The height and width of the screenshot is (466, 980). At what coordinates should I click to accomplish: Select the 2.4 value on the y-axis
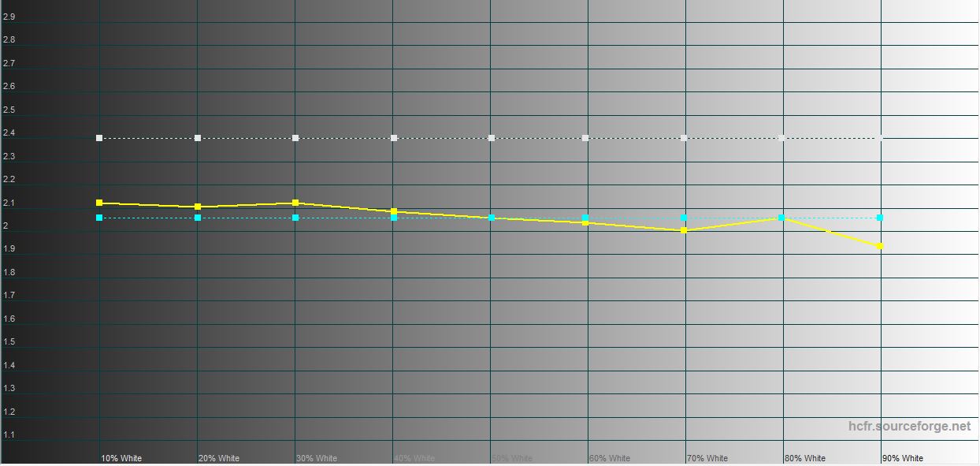9,133
